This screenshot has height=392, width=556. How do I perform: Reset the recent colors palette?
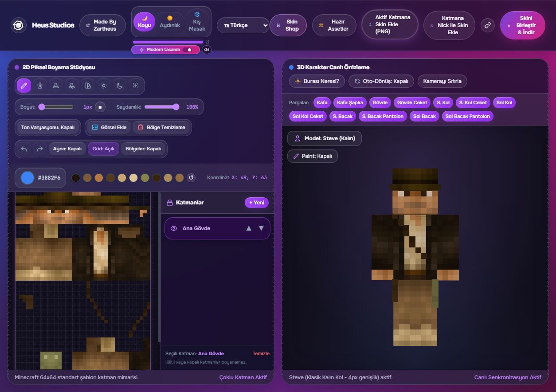[191, 178]
